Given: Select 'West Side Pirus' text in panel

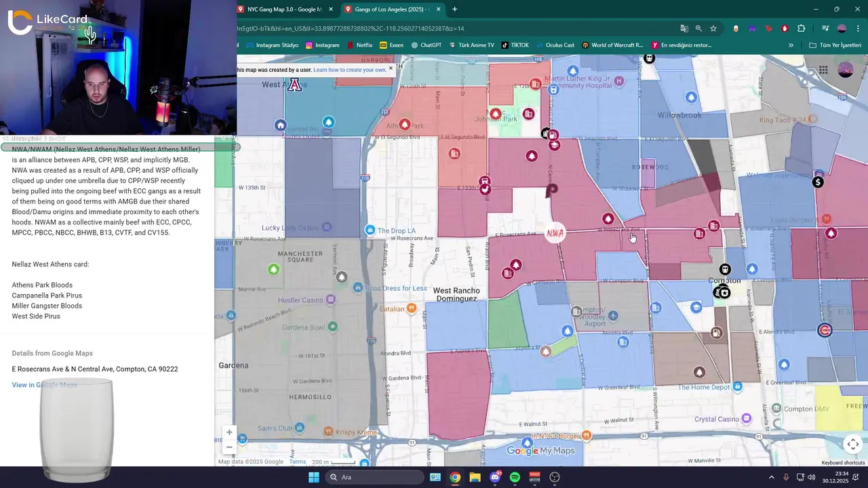Looking at the screenshot, I should coord(36,317).
